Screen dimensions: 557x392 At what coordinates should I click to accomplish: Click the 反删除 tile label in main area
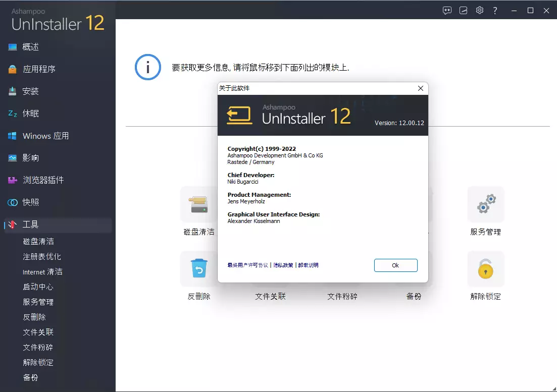coord(199,297)
